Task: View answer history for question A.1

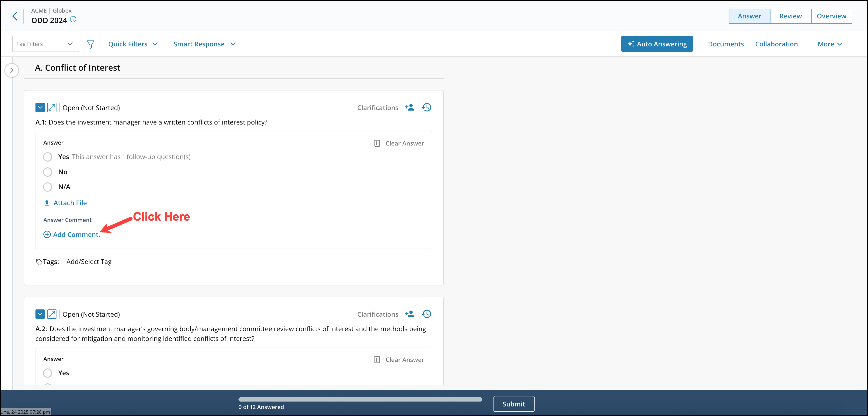Action: pos(427,107)
